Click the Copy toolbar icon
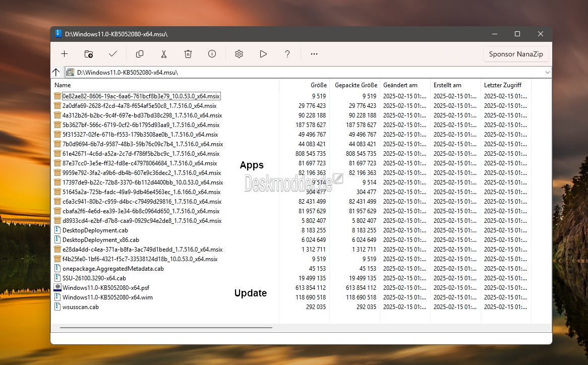 [x=140, y=54]
